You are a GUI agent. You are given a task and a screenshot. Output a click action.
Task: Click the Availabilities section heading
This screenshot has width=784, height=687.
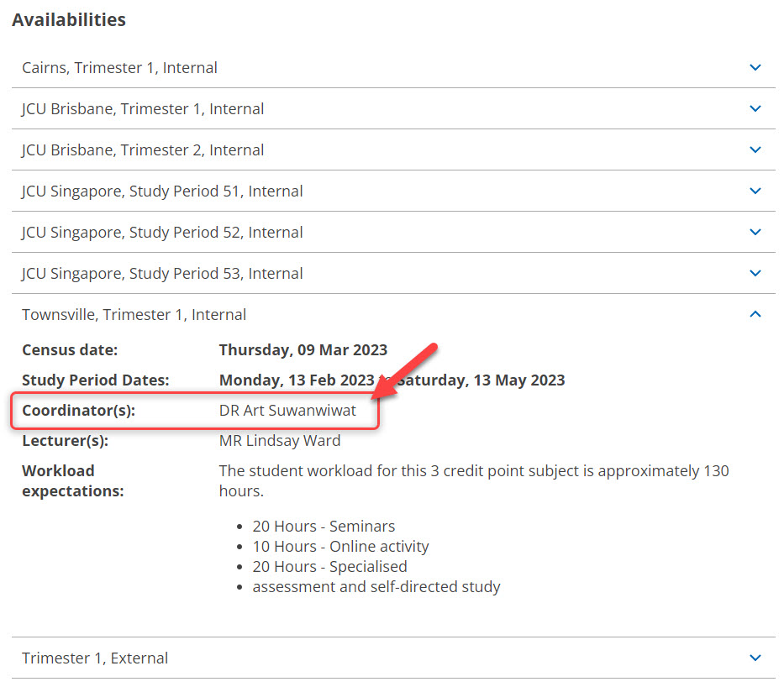[x=69, y=20]
